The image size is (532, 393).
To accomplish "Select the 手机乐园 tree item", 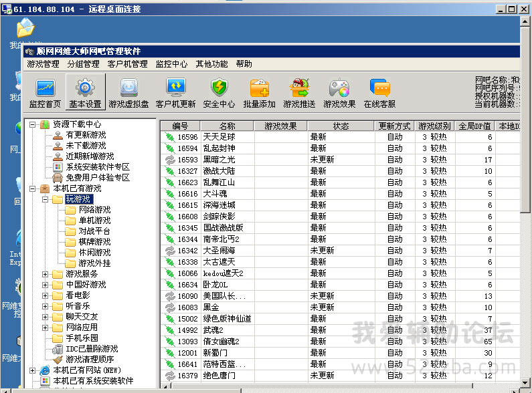I will 82,338.
